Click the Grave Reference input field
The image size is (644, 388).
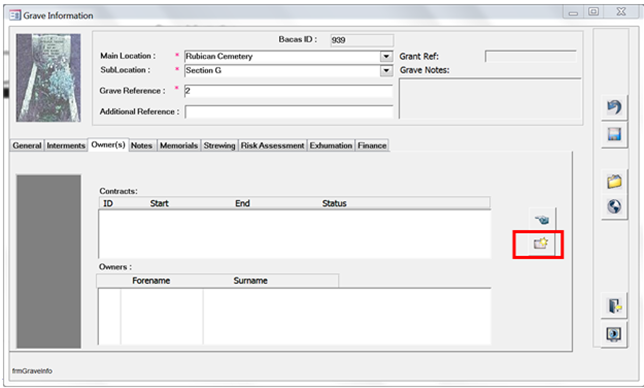(289, 91)
